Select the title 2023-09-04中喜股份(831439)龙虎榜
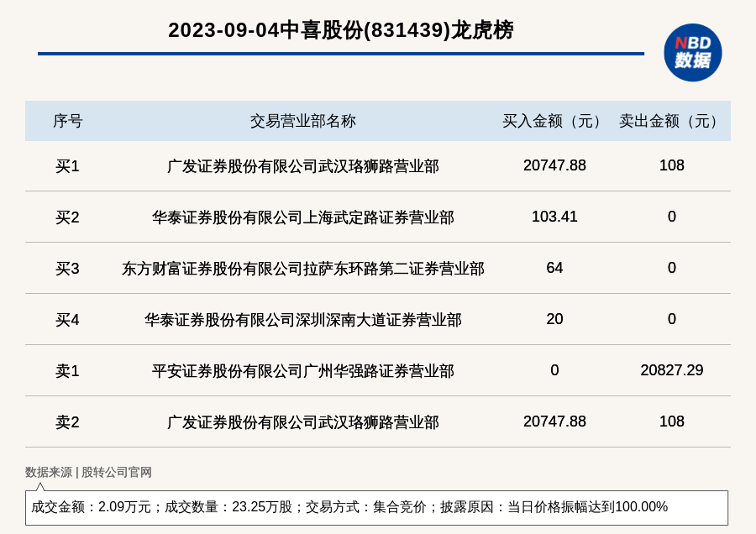756x534 pixels. [341, 30]
